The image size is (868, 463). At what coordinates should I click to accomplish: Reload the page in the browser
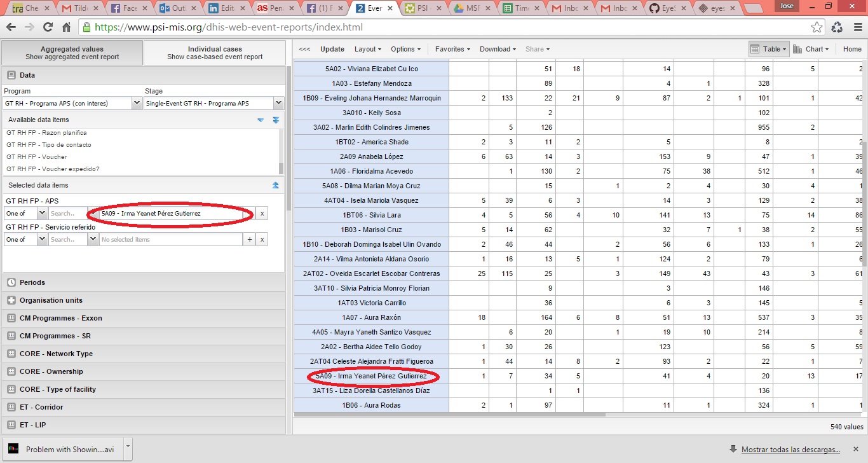[x=48, y=27]
